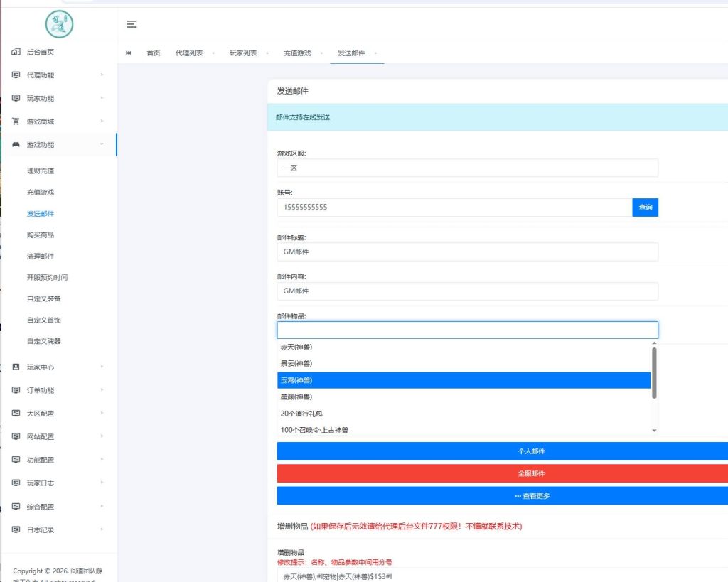Close the 充值游戏 tab
Viewport: 728px width, 582px height.
[321, 53]
